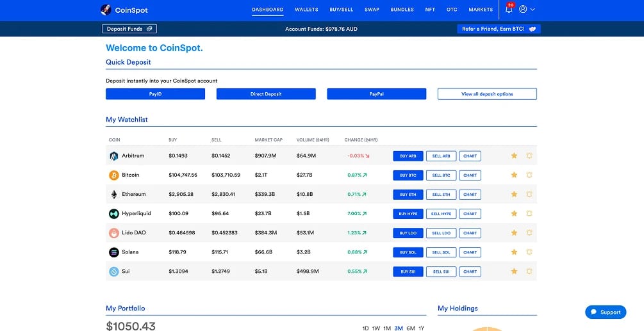
Task: Click the Solana coin icon
Action: (x=114, y=252)
